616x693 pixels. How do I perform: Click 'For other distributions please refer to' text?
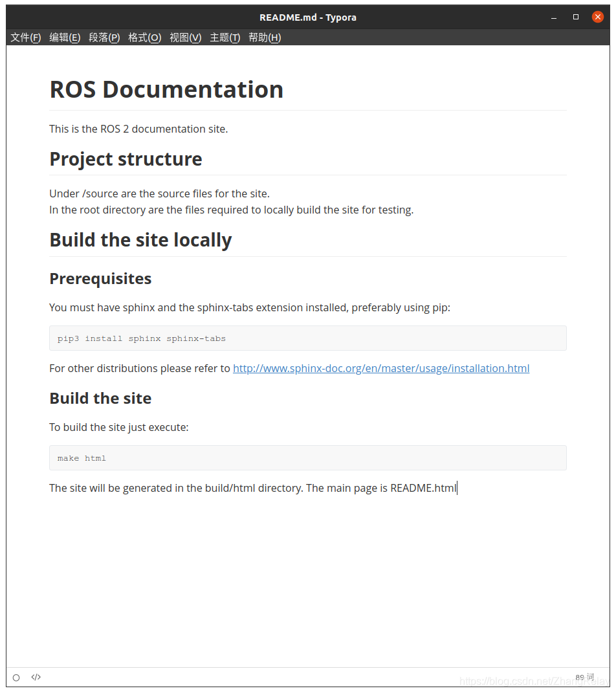coord(140,368)
